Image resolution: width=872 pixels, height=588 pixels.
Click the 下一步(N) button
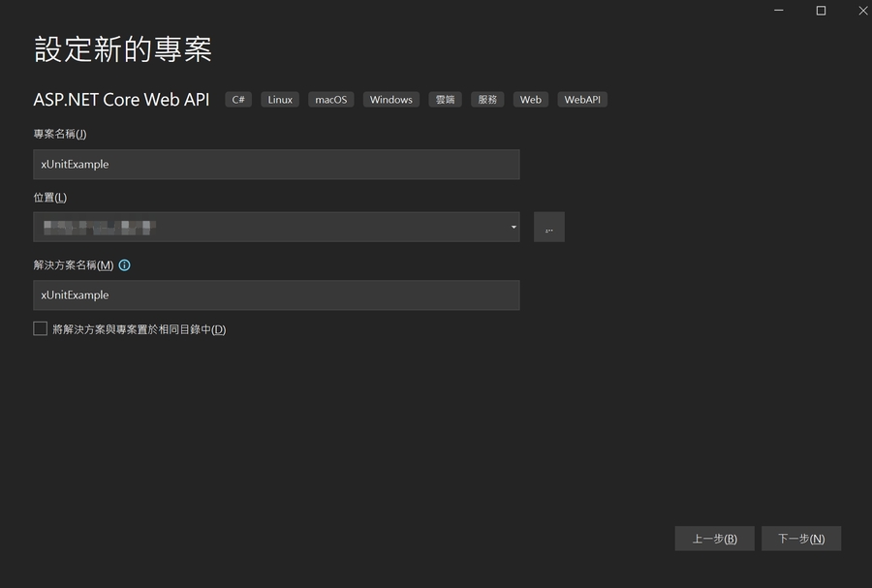tap(801, 538)
